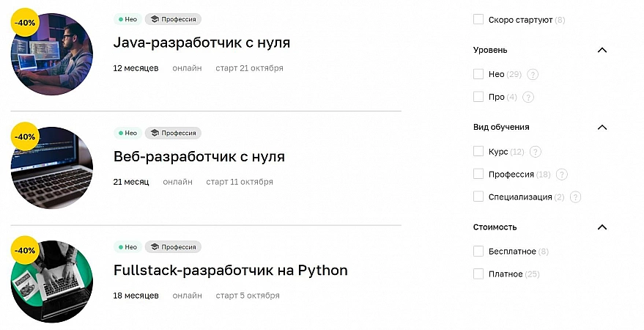Click the Нео tag on Веб-разработчик course
Screen dimensions: 644x330
point(127,133)
